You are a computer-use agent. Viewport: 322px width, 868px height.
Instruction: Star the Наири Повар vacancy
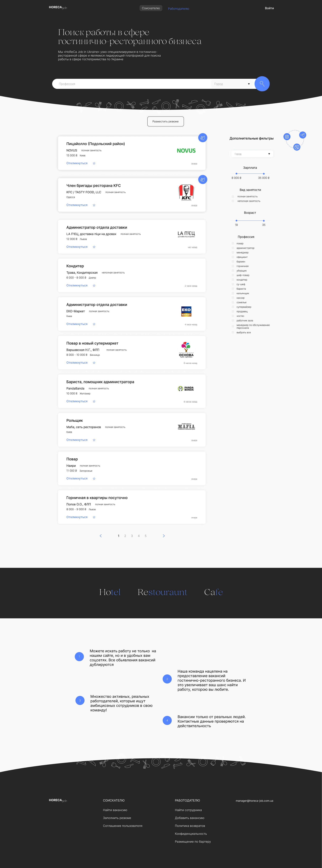point(94,478)
